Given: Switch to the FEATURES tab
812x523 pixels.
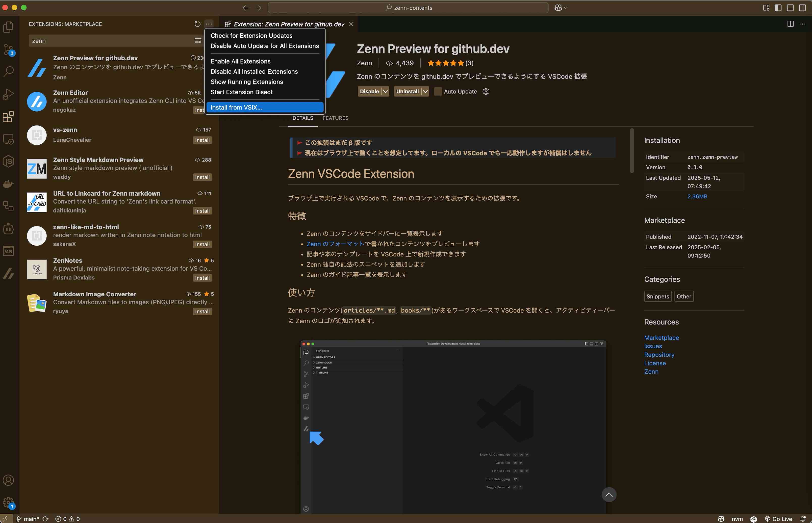Looking at the screenshot, I should pyautogui.click(x=335, y=118).
